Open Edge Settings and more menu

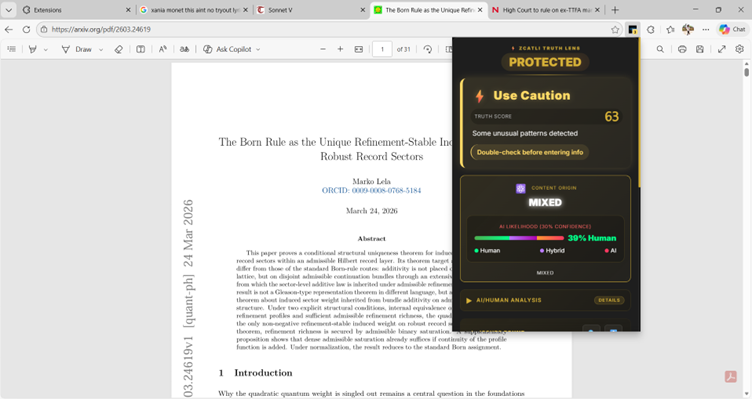point(705,29)
